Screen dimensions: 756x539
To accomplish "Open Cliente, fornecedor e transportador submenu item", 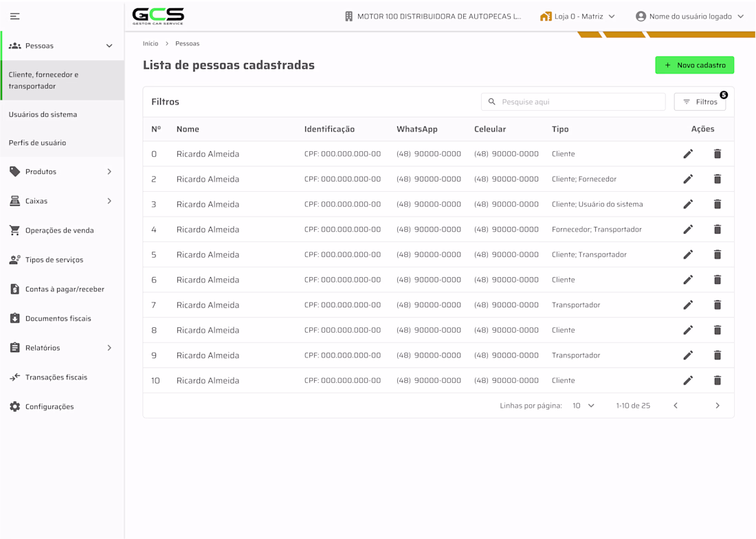I will pos(62,80).
